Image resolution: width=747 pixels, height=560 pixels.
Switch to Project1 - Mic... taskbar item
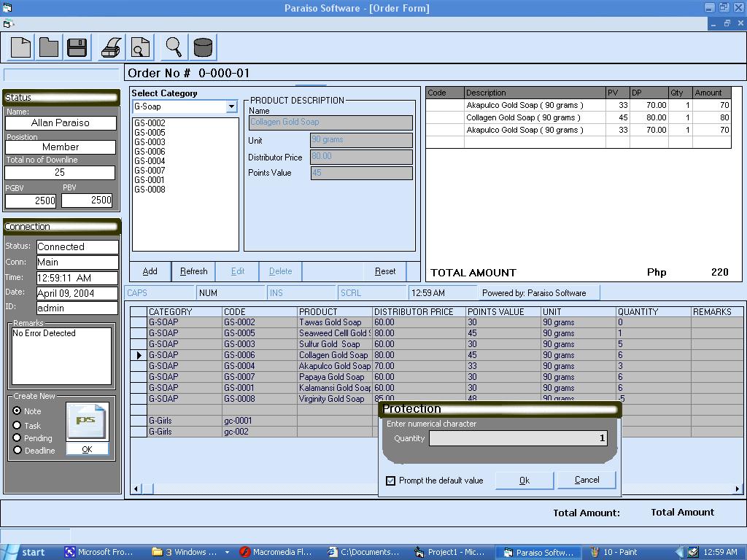[x=450, y=553]
